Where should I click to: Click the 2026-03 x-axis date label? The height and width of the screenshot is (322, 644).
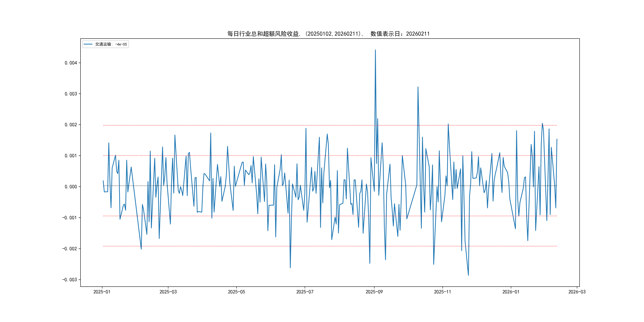tap(577, 292)
